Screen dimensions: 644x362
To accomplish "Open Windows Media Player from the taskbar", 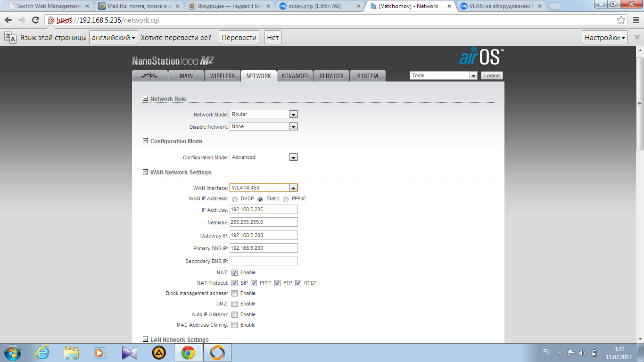I will pos(100,353).
